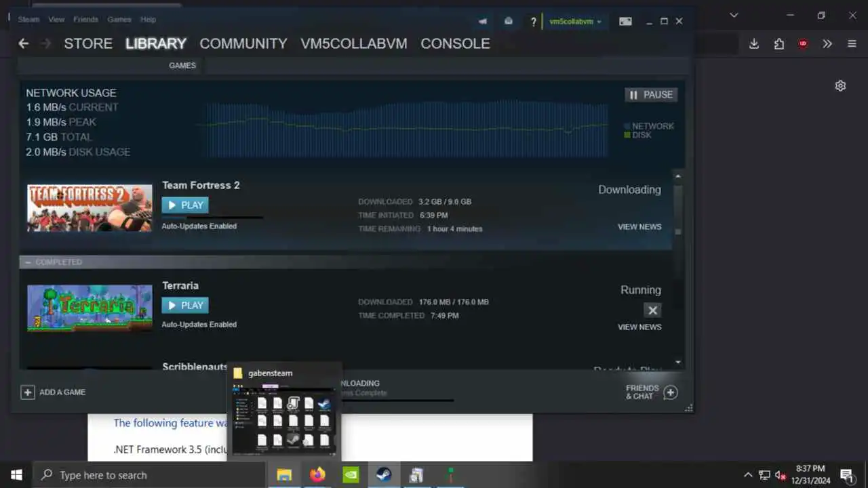The width and height of the screenshot is (868, 488).
Task: Expand Firefox toolbar overflow chevrons
Action: click(827, 44)
